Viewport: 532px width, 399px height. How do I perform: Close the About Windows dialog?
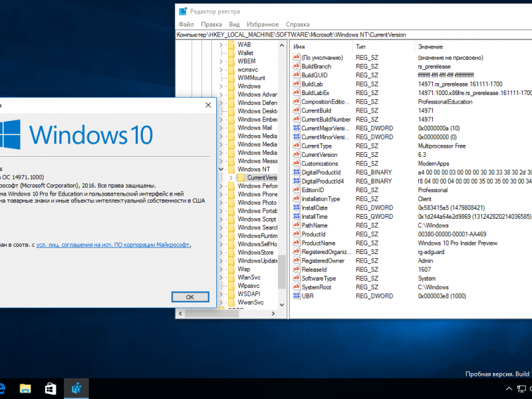tap(208, 105)
